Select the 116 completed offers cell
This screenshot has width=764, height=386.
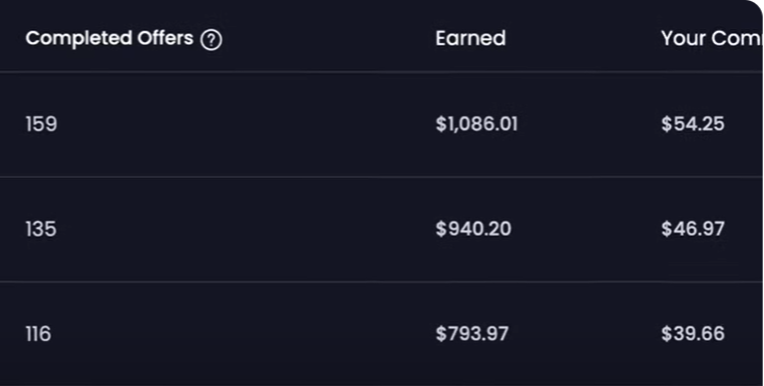coord(38,334)
